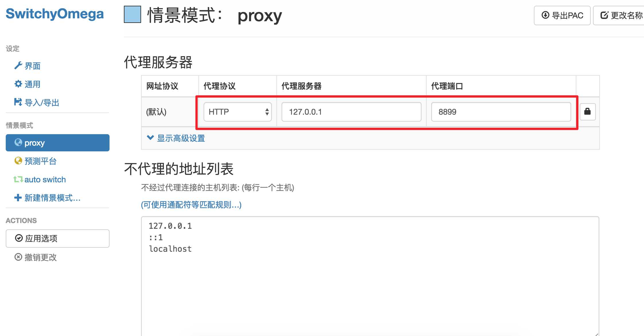This screenshot has height=336, width=644.
Task: Click the edit icon in 更改名称
Action: coord(604,15)
